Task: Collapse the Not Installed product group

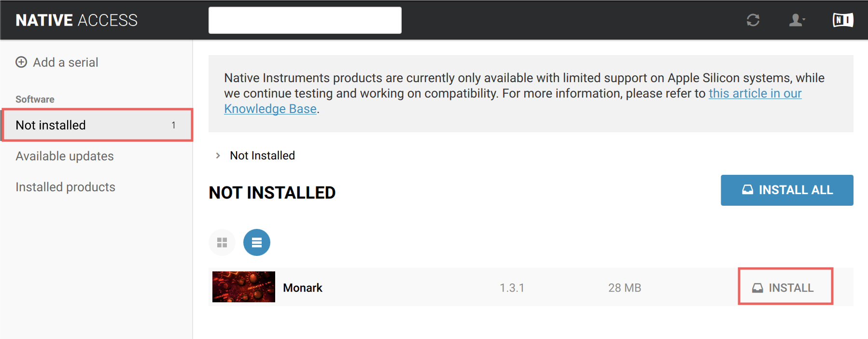Action: (218, 155)
